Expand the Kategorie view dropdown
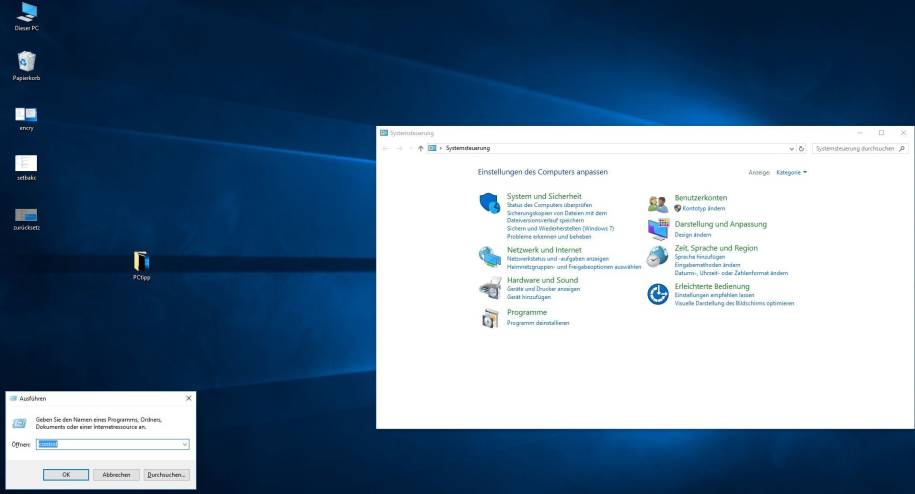The height and width of the screenshot is (494, 915). click(791, 173)
